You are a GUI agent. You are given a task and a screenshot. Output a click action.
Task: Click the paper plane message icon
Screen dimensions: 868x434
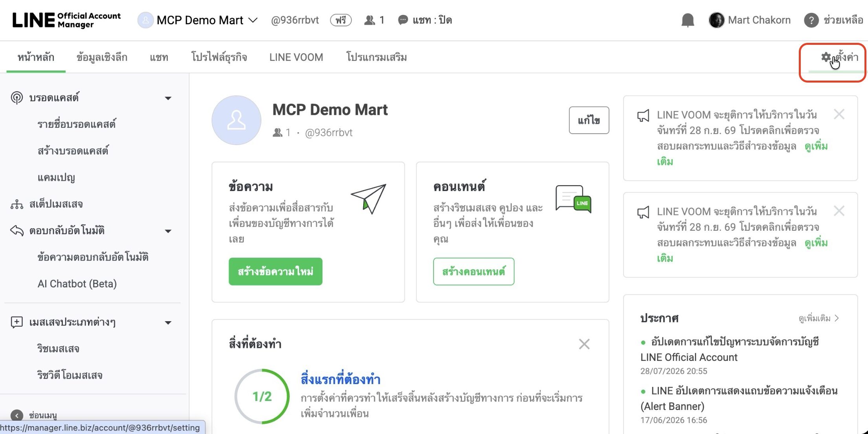[x=369, y=198]
